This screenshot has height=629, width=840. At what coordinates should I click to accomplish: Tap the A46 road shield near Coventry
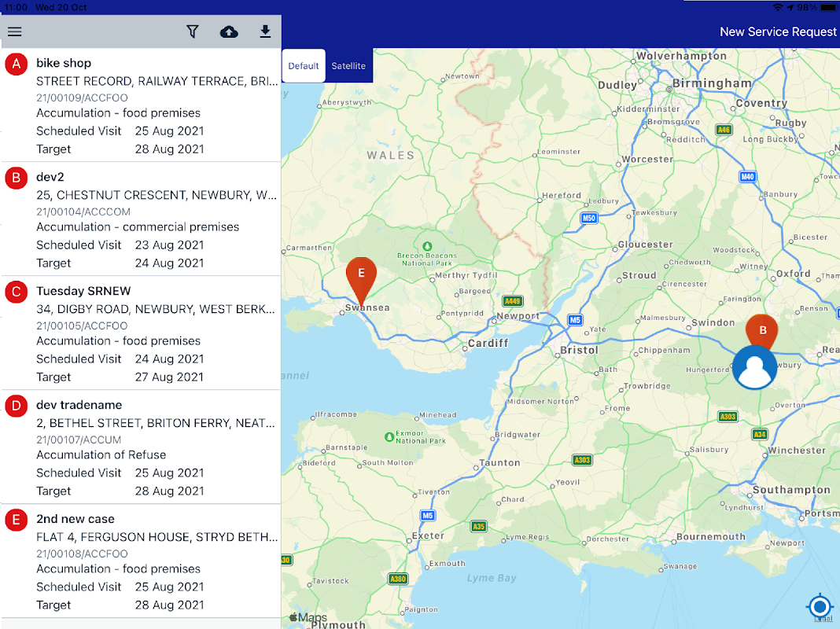[x=724, y=130]
